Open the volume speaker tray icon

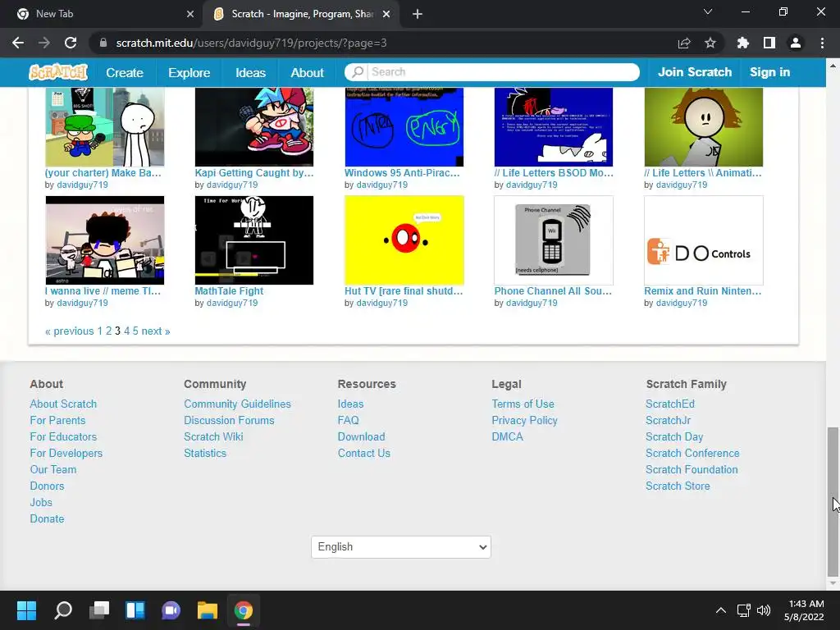[x=764, y=610]
